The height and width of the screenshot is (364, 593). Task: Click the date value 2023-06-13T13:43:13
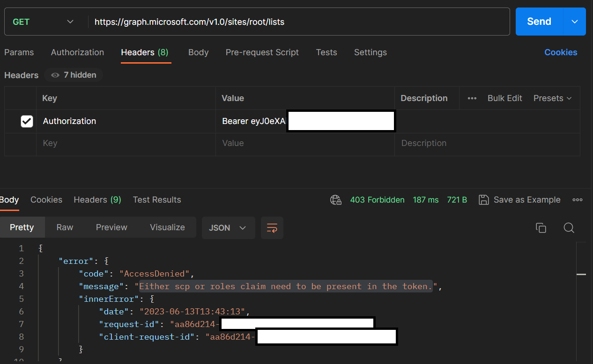click(193, 312)
